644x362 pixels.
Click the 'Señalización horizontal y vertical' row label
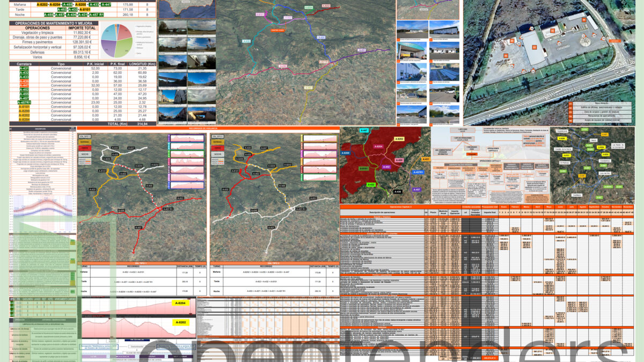[x=38, y=47]
